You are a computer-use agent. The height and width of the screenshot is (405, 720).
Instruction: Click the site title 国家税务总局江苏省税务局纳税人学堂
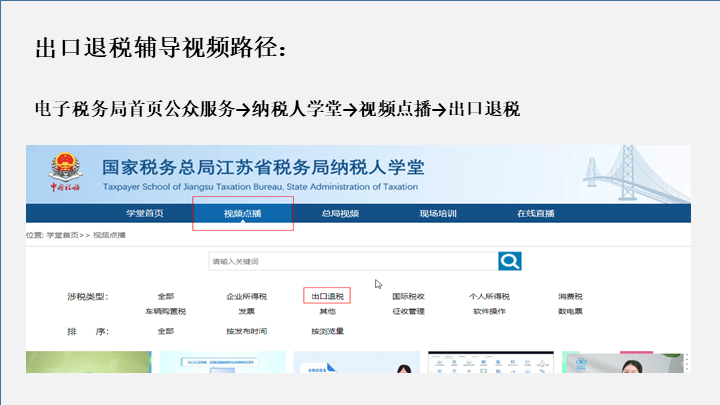(263, 168)
